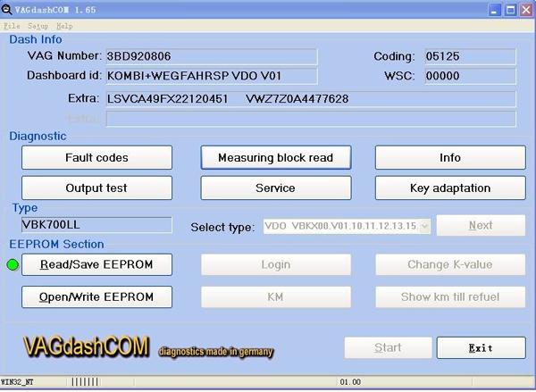
Task: Select the Coding value field
Action: click(470, 57)
